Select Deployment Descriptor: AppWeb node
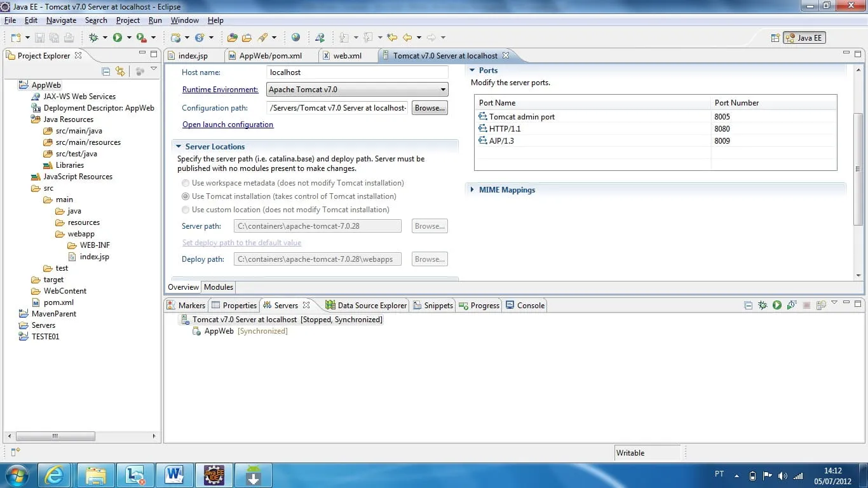868x488 pixels. pyautogui.click(x=98, y=108)
